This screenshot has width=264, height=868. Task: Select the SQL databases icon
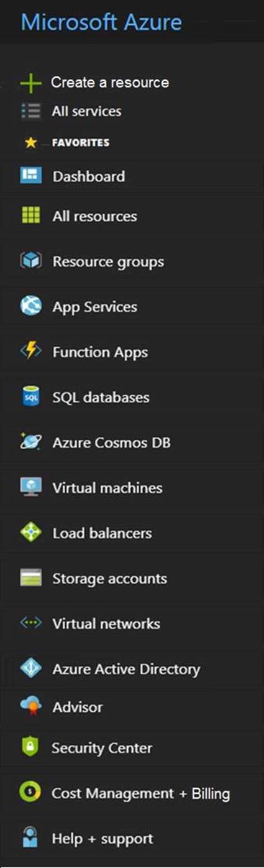pos(30,397)
